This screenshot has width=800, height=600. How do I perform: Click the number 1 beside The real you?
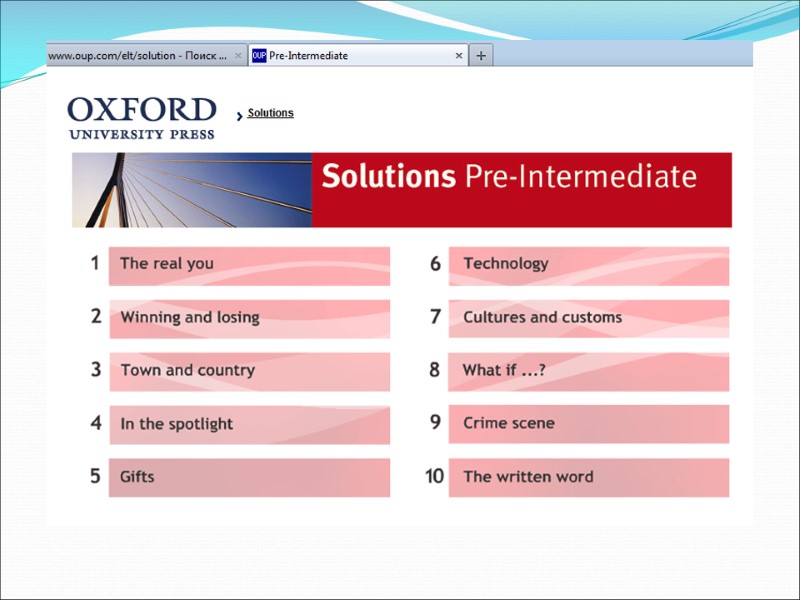coord(95,263)
